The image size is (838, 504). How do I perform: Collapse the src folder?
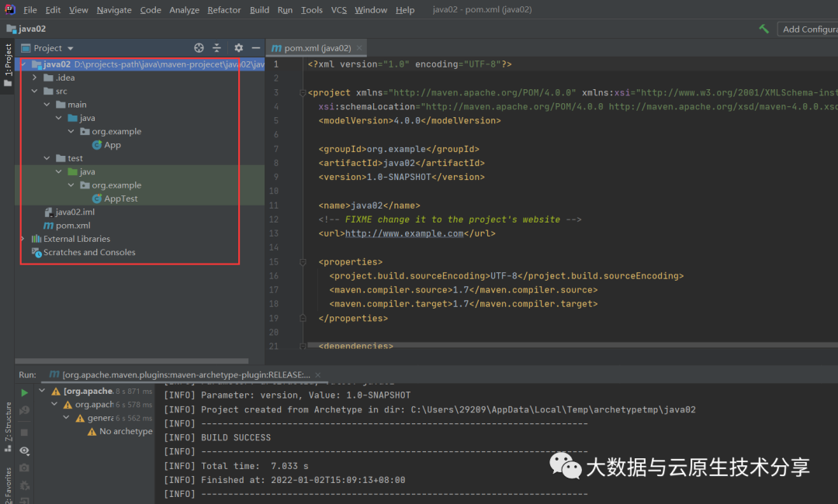35,91
